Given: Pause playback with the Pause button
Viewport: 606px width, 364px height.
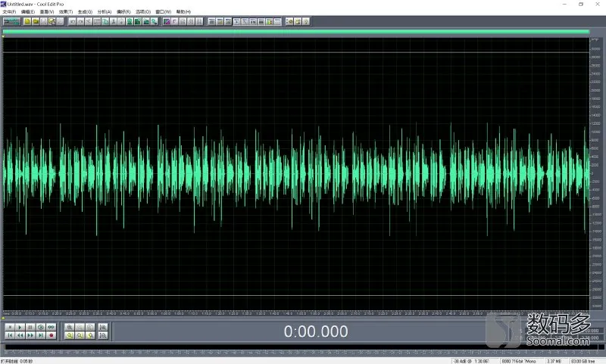Looking at the screenshot, I should (30, 327).
